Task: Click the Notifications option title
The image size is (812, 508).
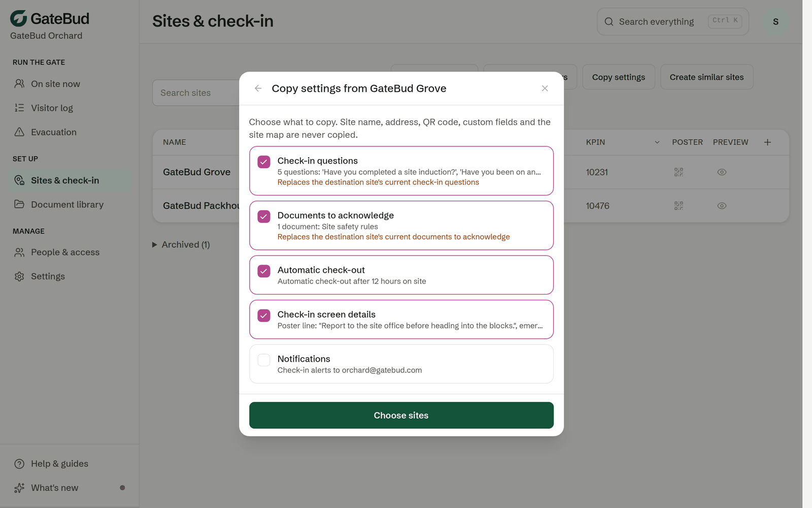Action: tap(303, 359)
